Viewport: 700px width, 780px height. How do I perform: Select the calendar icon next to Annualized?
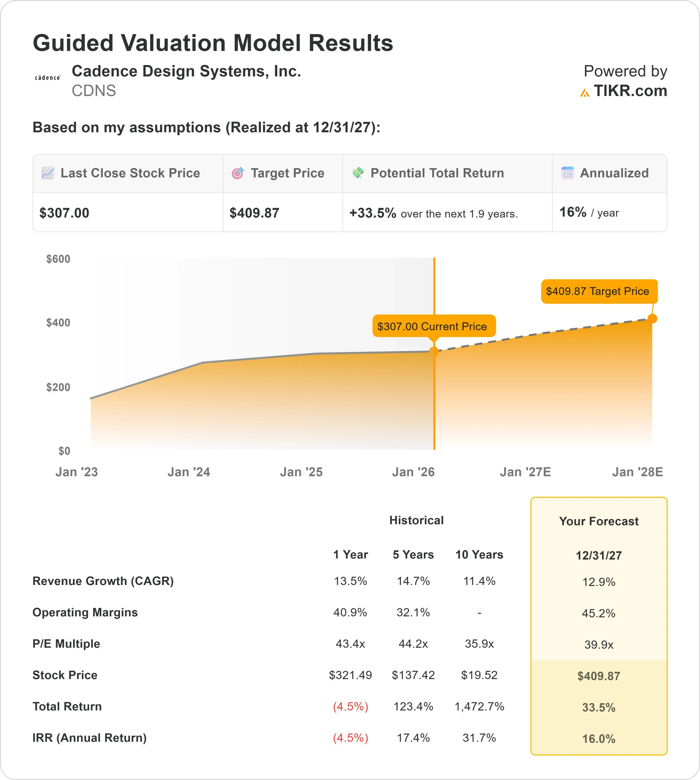(x=568, y=173)
